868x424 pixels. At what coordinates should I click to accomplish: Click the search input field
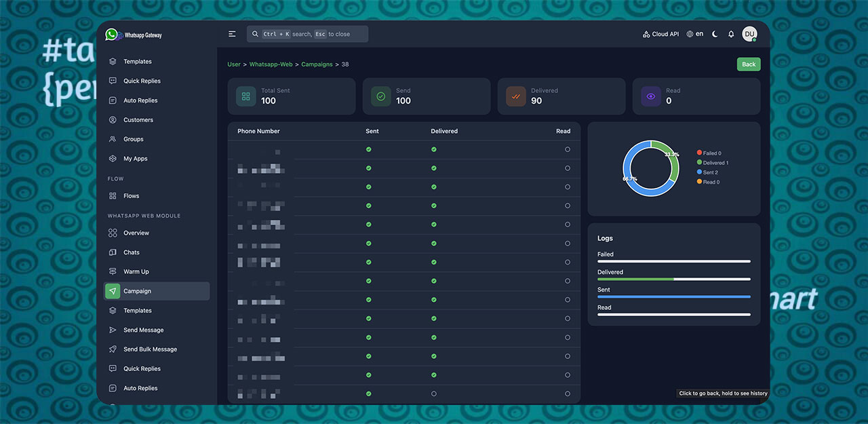pyautogui.click(x=308, y=34)
